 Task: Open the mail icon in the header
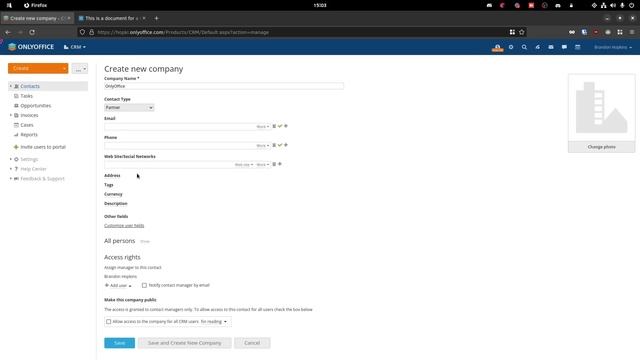coord(551,47)
